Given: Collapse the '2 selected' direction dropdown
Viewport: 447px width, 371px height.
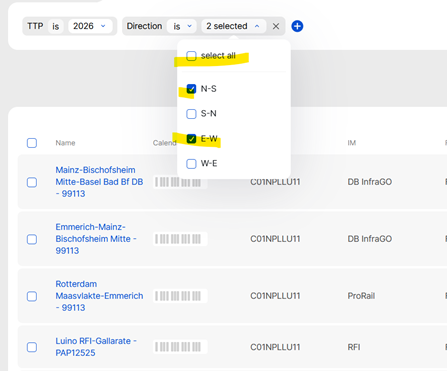Looking at the screenshot, I should (233, 26).
